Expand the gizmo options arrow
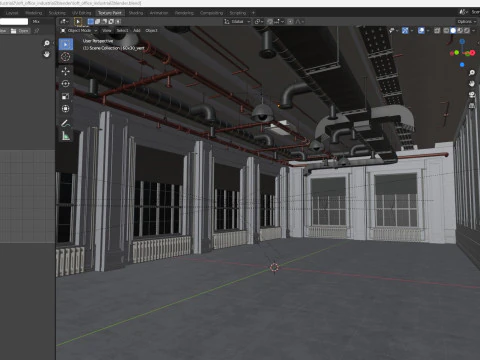 click(412, 31)
